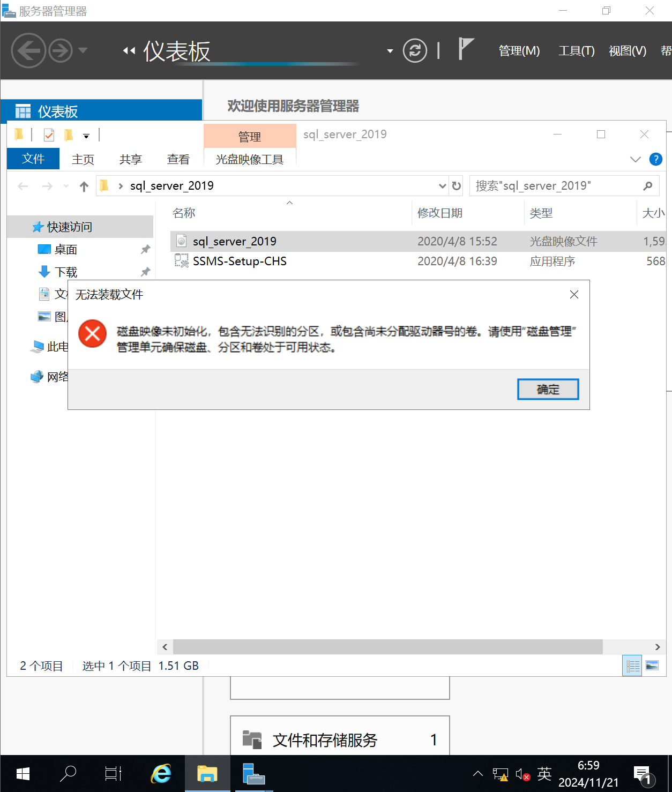
Task: Select 仪表板 in Server Manager sidebar
Action: (101, 111)
